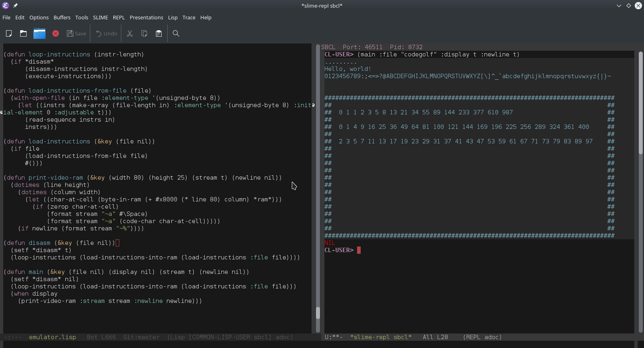Click the REPL pane scrollbar thumb
This screenshot has width=644, height=348.
coord(641,103)
